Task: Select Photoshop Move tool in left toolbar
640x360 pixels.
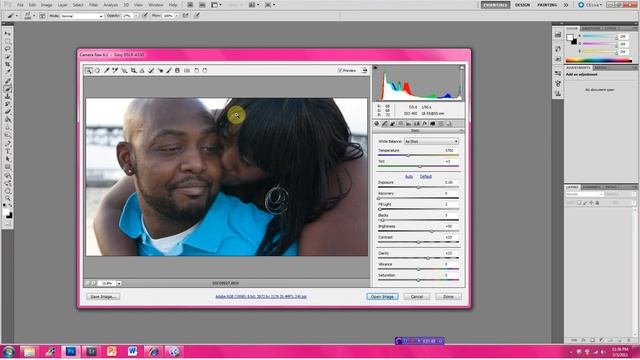Action: [7, 33]
